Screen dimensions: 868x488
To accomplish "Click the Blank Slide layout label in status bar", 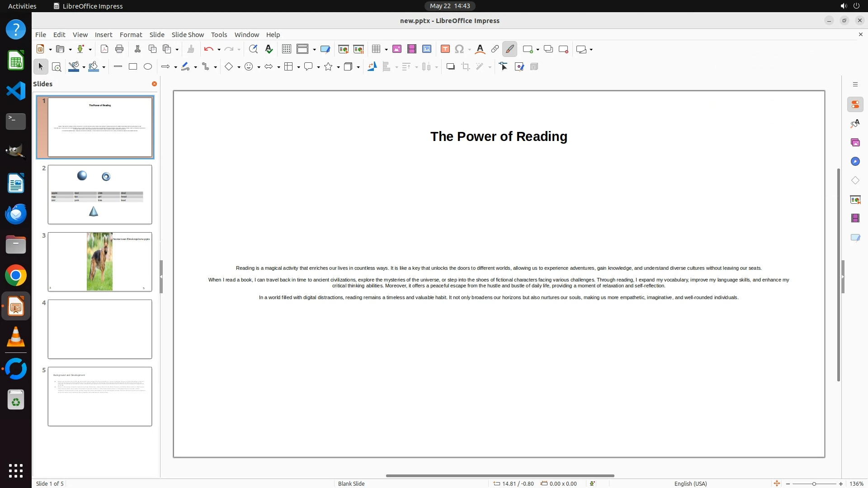I will [351, 483].
